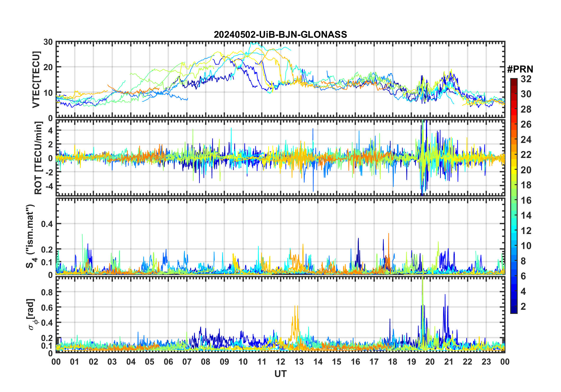Viewport: 561px width, 392px height.
Task: Click the 20 tick label on VTEC axis
Action: 48,67
